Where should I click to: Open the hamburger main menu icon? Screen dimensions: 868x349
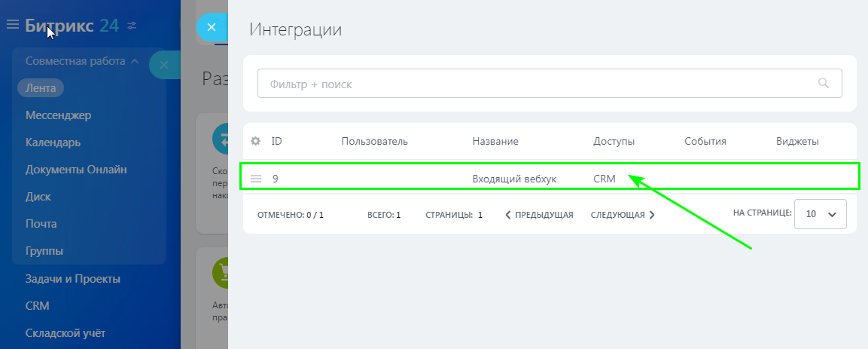coord(12,25)
